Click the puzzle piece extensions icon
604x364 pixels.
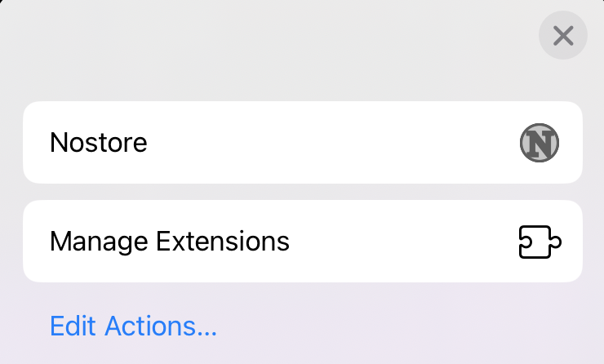[x=540, y=242]
